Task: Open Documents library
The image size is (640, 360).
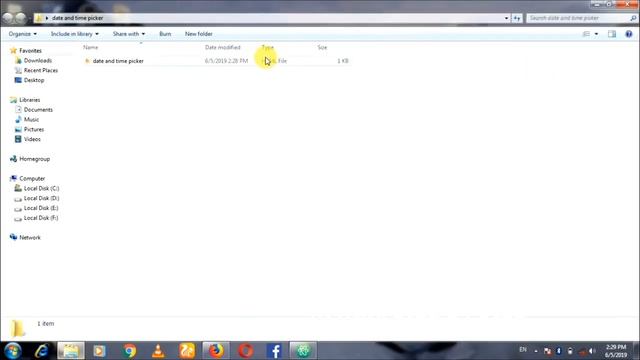Action: point(38,109)
